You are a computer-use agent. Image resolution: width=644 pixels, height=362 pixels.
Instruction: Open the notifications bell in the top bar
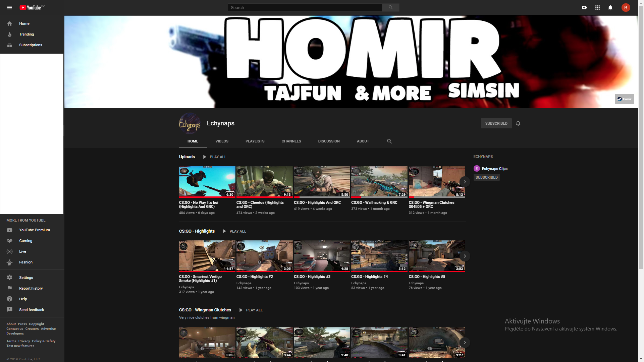coord(610,7)
